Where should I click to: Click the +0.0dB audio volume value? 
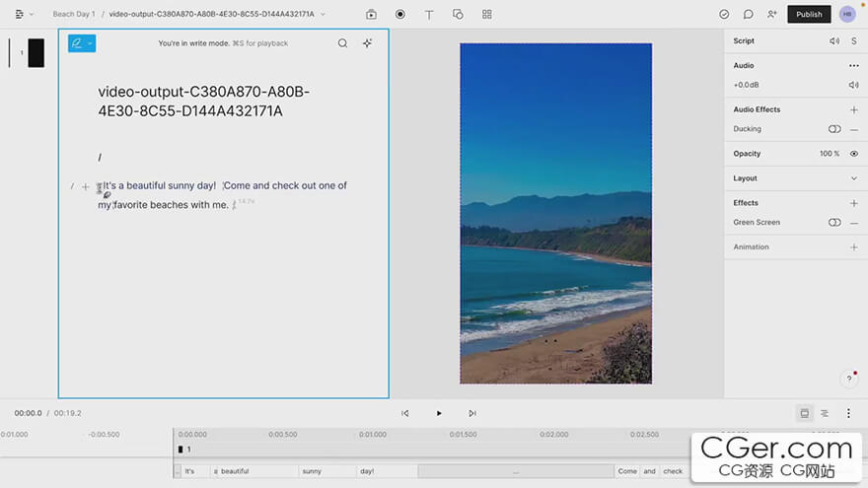click(746, 85)
